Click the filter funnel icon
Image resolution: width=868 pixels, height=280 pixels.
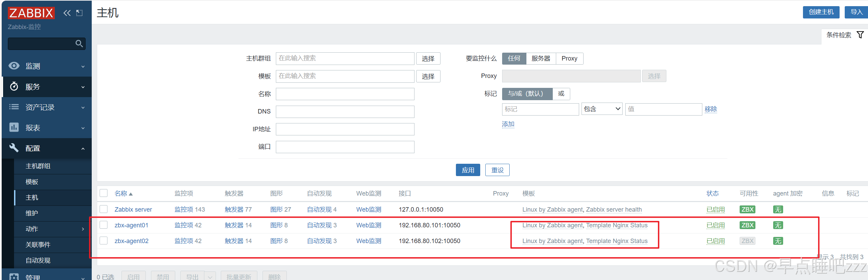pyautogui.click(x=860, y=35)
